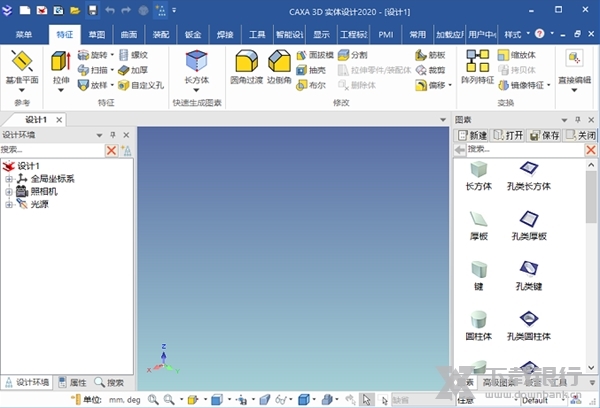Click the 偏移 offset tool
The image size is (600, 408).
tap(430, 85)
